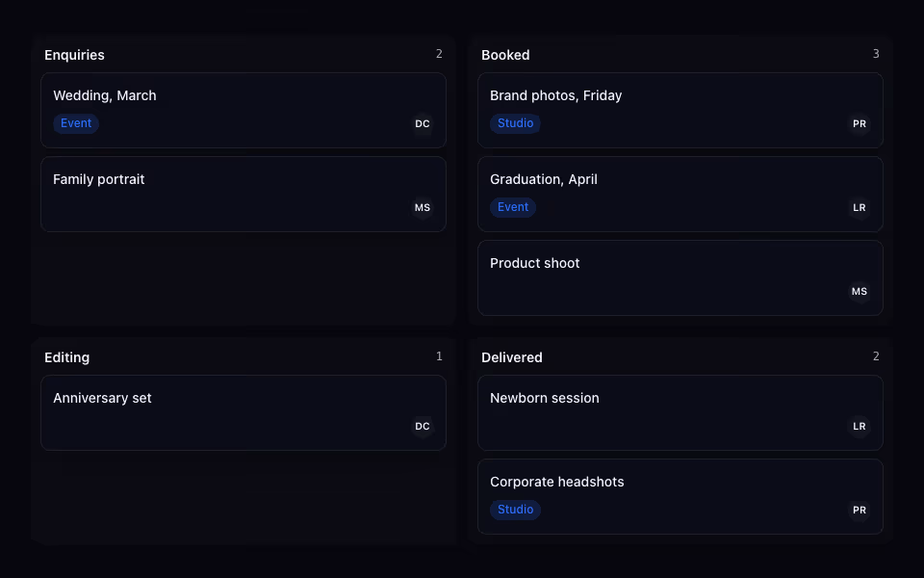Click the "Delivered" column heading

512,357
